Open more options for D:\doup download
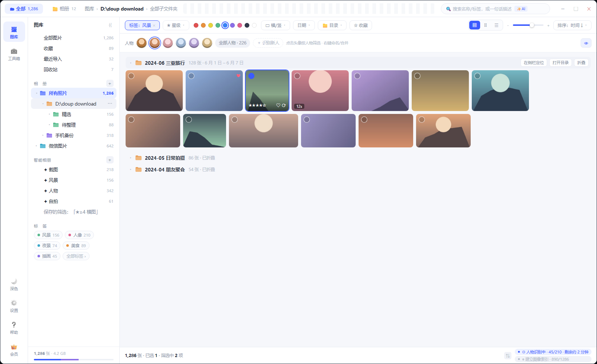Image resolution: width=597 pixels, height=364 pixels. [x=110, y=104]
